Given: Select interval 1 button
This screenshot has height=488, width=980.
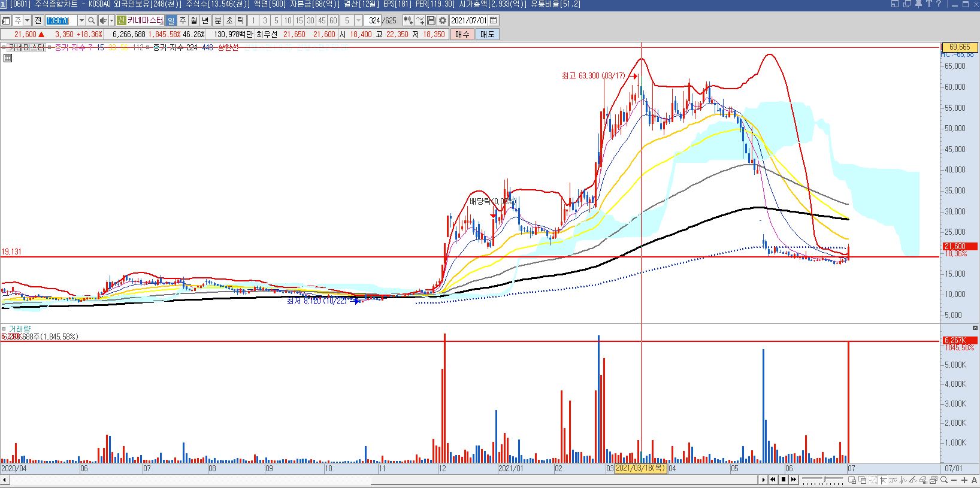Looking at the screenshot, I should 253,20.
